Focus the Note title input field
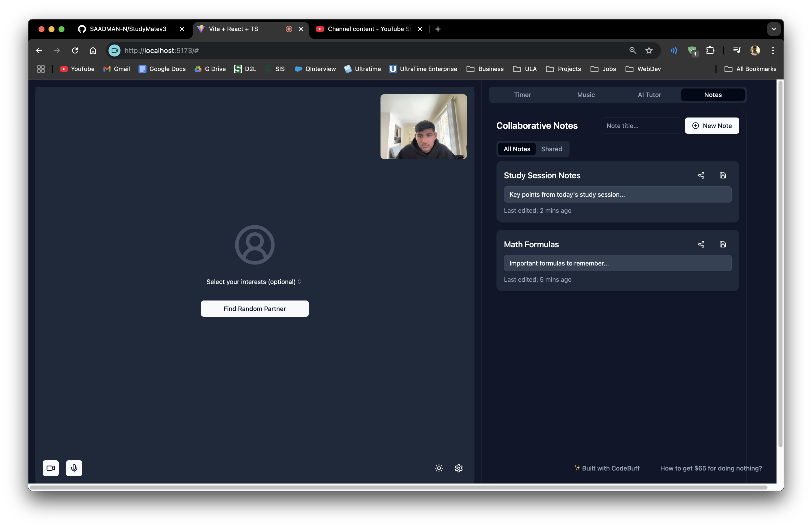812x528 pixels. click(x=640, y=126)
